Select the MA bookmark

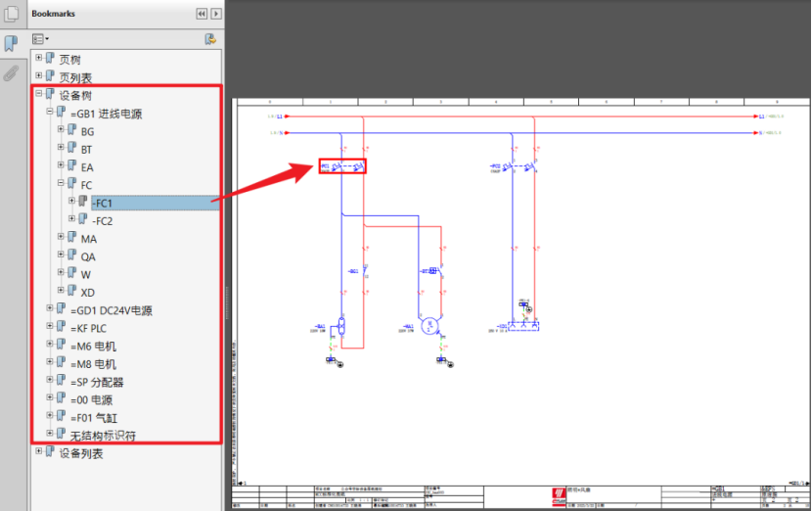pos(89,239)
